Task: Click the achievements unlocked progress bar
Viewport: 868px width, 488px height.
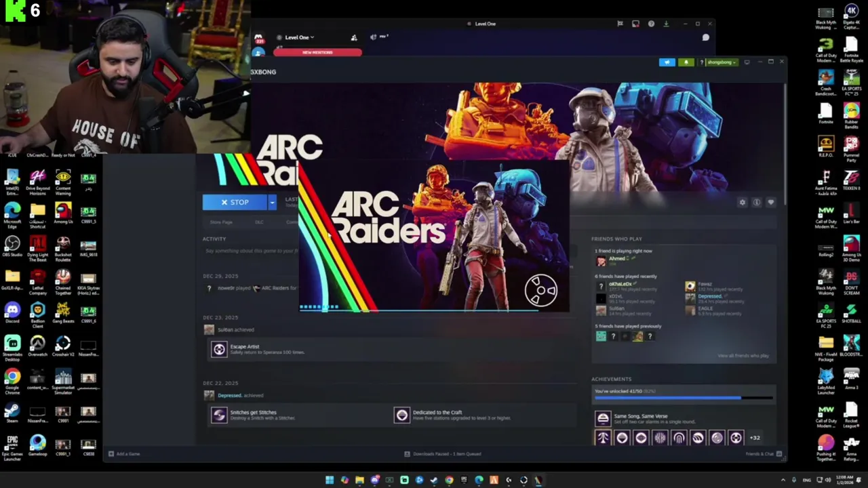Action: pos(684,398)
